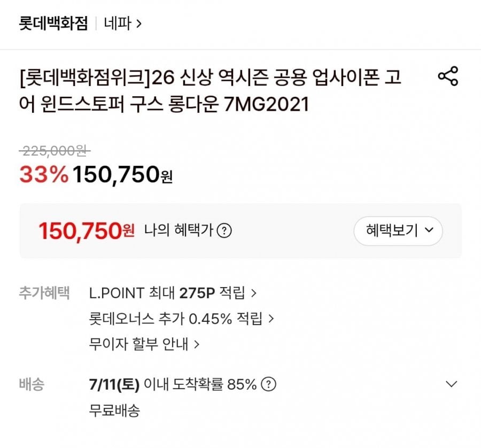The height and width of the screenshot is (448, 481).
Task: Open help icon next to 도착확률 85%
Action: (268, 384)
